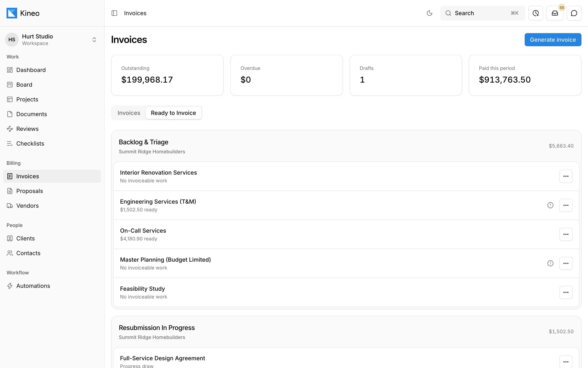The image size is (588, 368).
Task: Open Automations under Workflow
Action: click(x=52, y=286)
